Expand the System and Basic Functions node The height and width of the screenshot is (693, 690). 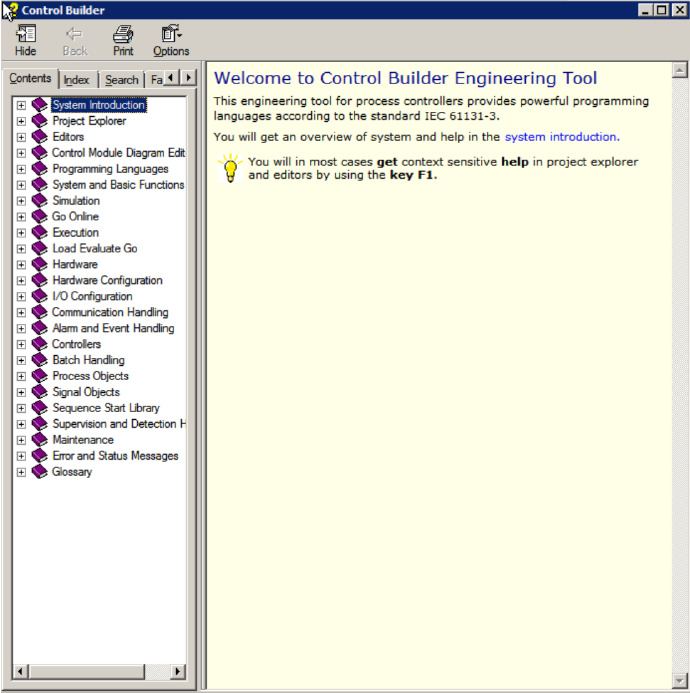[x=21, y=185]
